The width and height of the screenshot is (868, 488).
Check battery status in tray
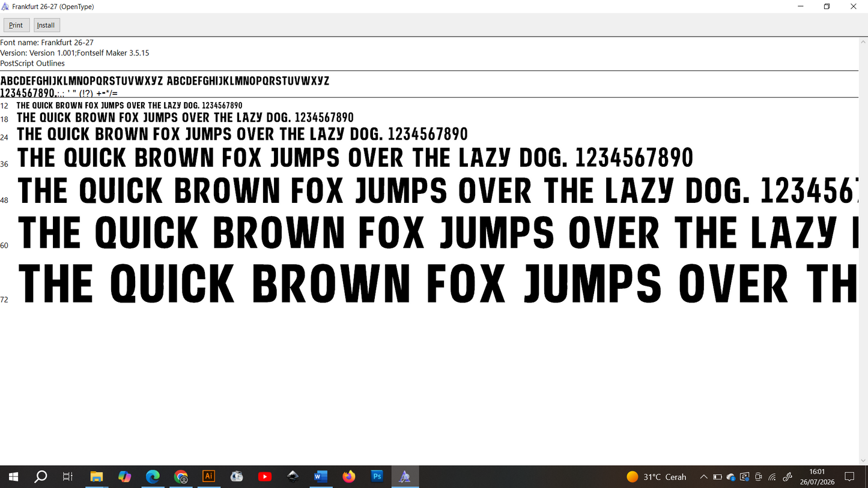click(x=717, y=477)
